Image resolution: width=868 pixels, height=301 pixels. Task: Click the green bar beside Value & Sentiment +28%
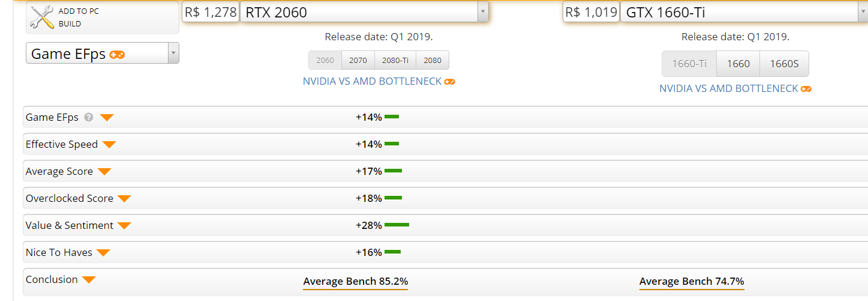click(397, 225)
